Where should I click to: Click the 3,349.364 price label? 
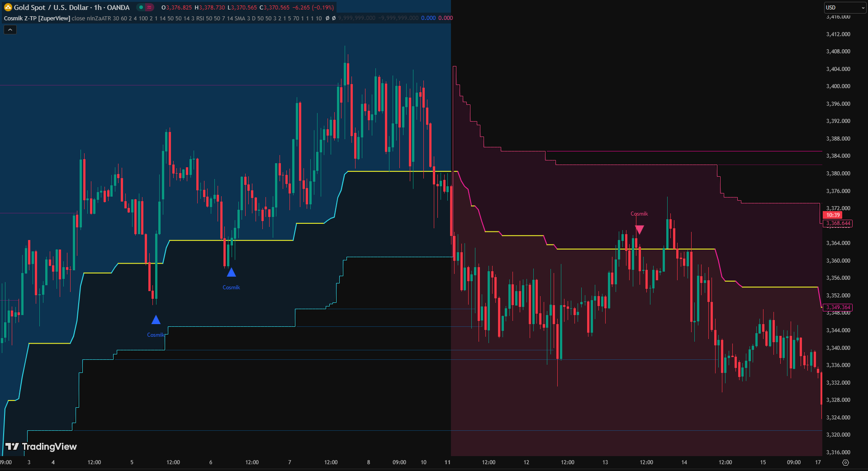coord(838,307)
